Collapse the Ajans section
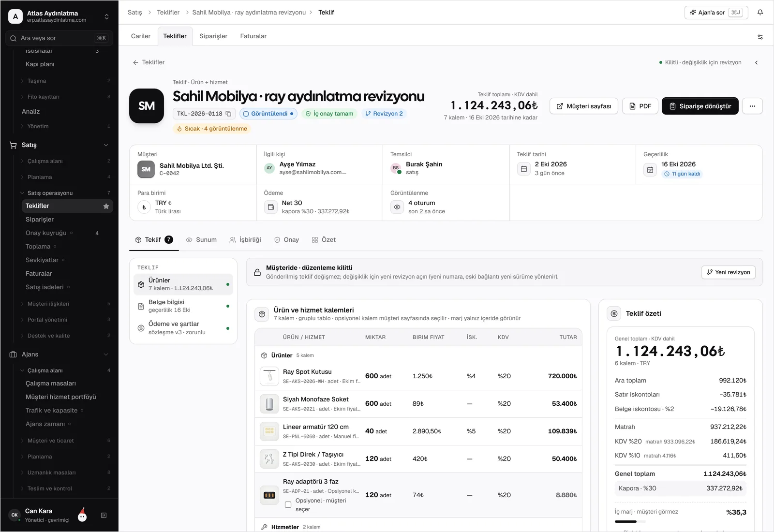The height and width of the screenshot is (532, 774). [106, 355]
